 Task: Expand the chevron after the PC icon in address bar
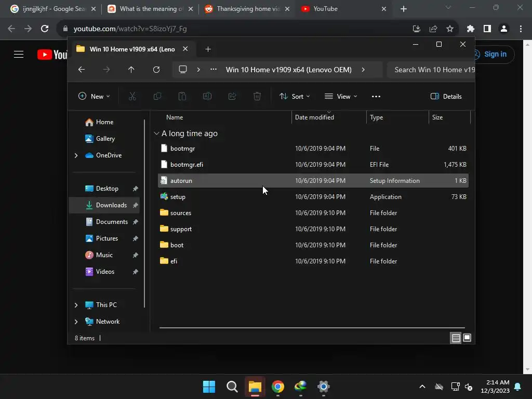point(198,70)
